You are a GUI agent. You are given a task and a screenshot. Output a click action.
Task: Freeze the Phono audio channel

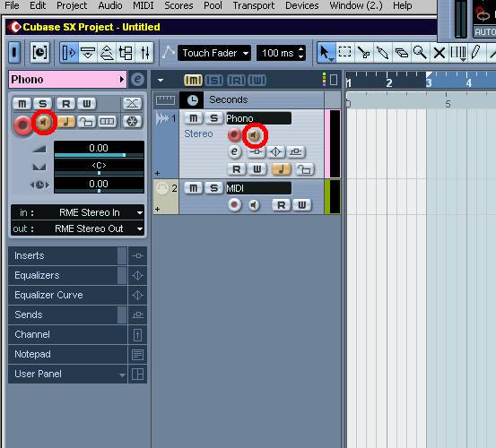132,121
